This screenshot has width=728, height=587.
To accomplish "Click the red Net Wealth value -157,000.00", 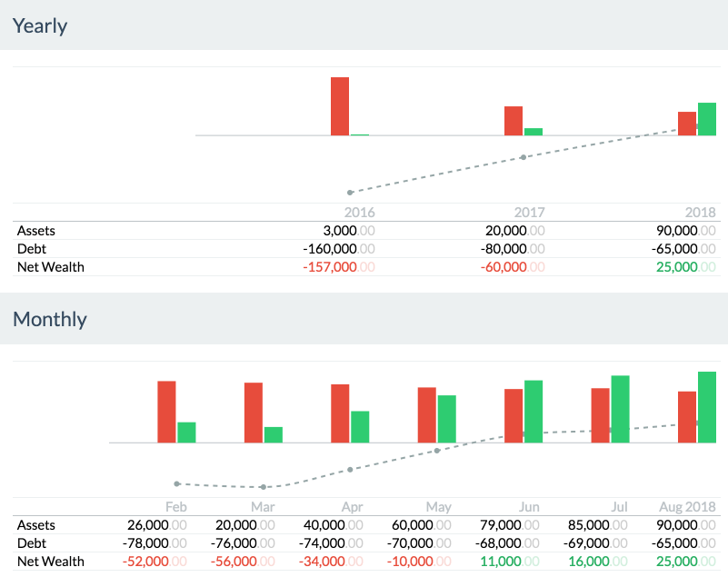I will [x=336, y=267].
